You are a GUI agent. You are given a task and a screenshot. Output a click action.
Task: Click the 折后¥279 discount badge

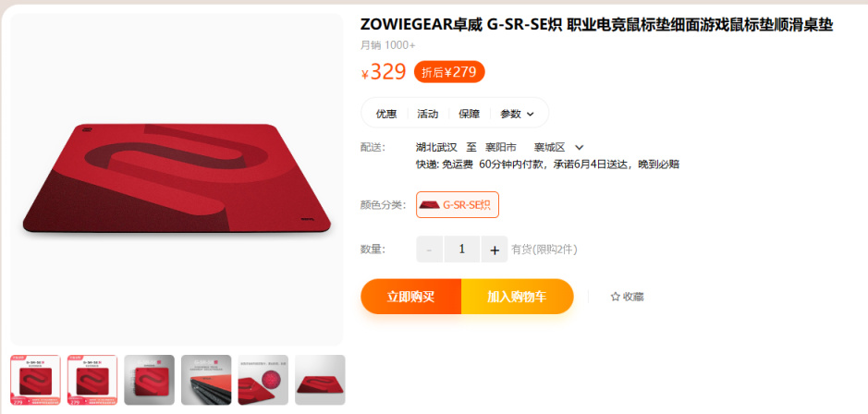449,72
